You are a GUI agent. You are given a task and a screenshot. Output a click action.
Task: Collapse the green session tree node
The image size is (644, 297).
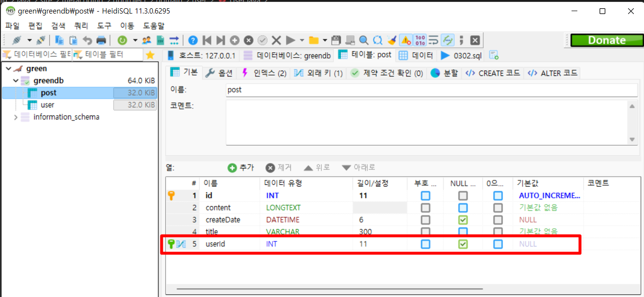coord(8,69)
